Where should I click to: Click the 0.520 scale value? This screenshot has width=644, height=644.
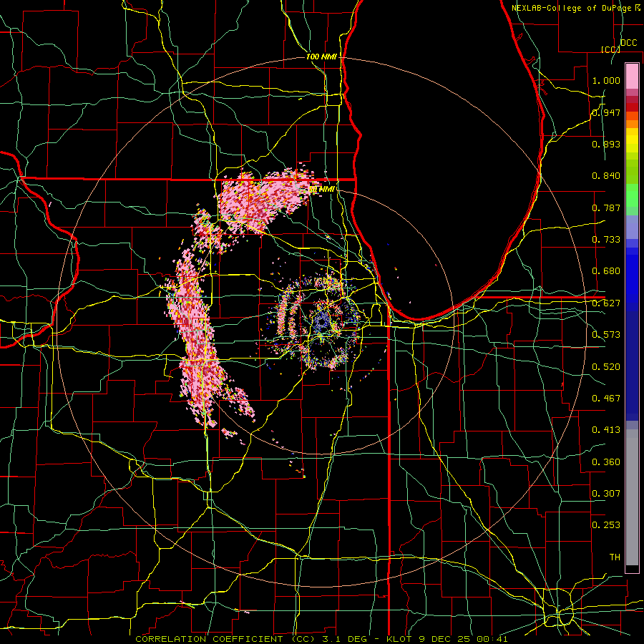point(606,367)
